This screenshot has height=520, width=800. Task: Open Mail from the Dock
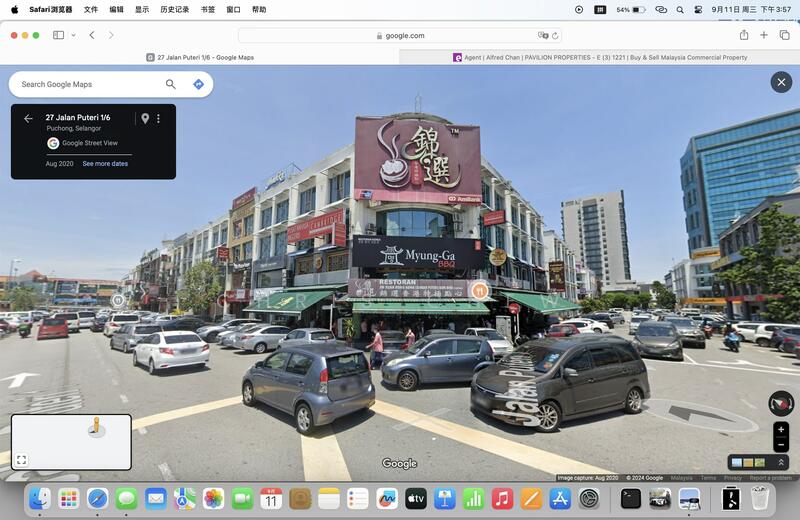tap(155, 499)
